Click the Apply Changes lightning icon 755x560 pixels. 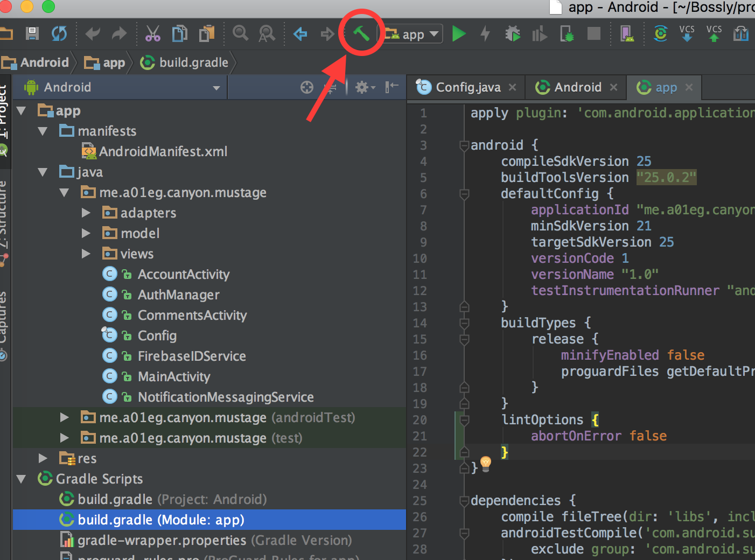click(x=485, y=34)
